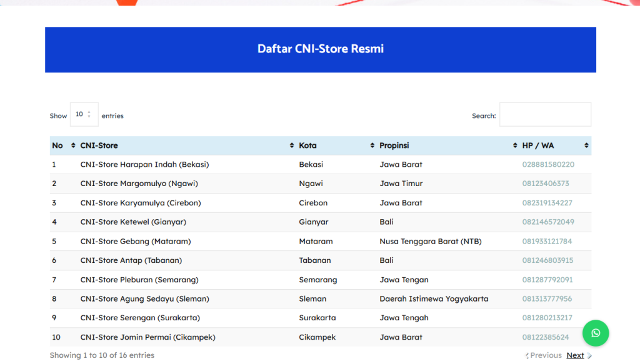640x364 pixels.
Task: Go to the Next page of entries
Action: click(x=575, y=355)
